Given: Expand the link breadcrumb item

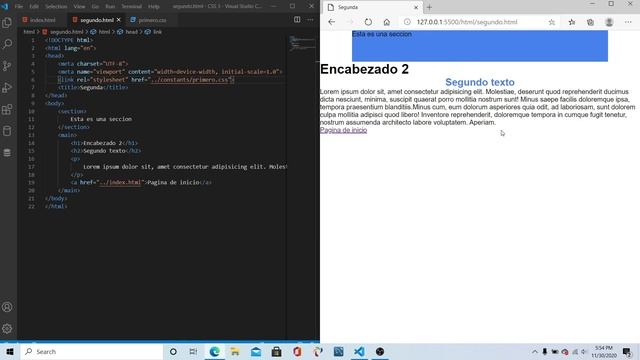Looking at the screenshot, I should click(x=157, y=32).
